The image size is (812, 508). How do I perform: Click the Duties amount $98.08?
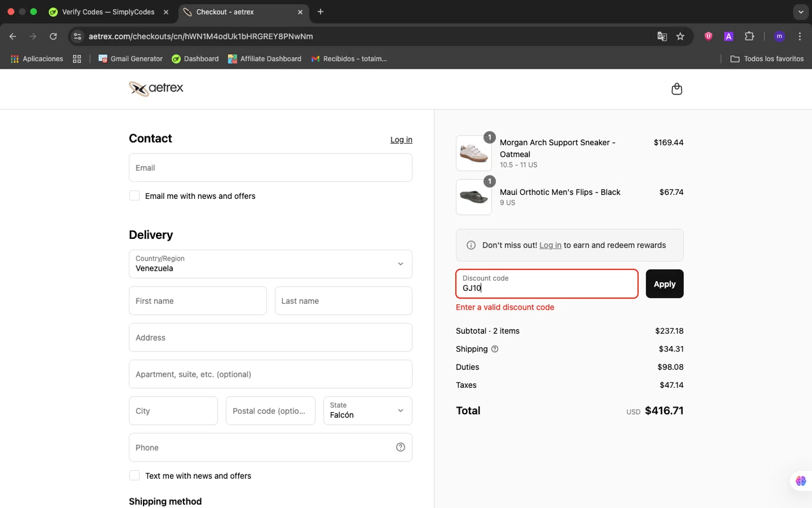coord(670,367)
